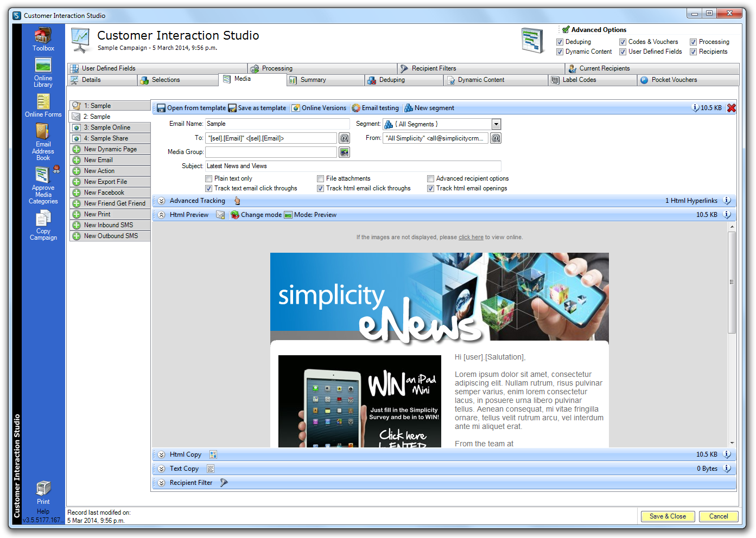Expand the Text Copy section
The width and height of the screenshot is (756, 538).
(x=161, y=469)
